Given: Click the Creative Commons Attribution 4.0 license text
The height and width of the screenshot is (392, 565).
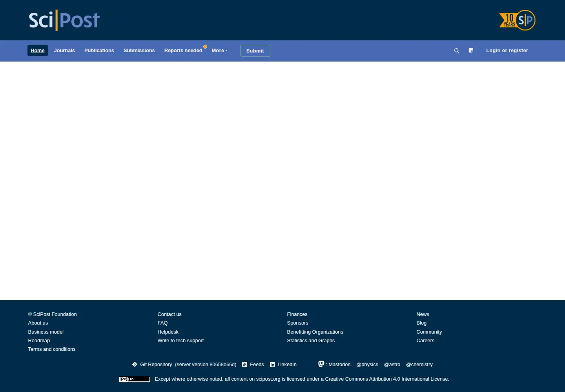Looking at the screenshot, I should pyautogui.click(x=386, y=379).
